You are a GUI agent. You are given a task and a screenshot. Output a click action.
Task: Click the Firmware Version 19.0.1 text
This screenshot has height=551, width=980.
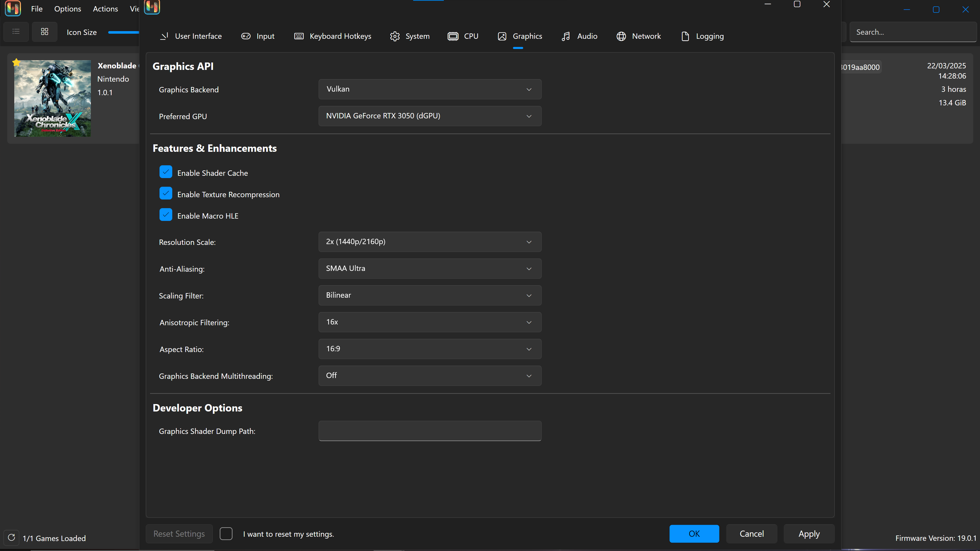(x=936, y=538)
